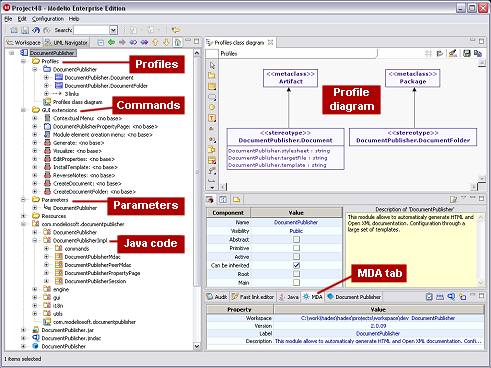The height and width of the screenshot is (368, 491).
Task: Select the folder package tool in diagram palette
Action: click(x=212, y=76)
